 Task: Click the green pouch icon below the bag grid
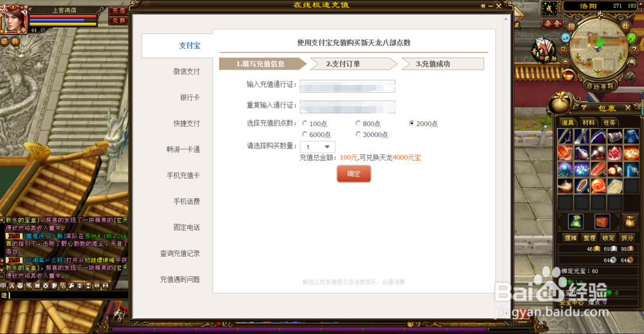pos(576,221)
